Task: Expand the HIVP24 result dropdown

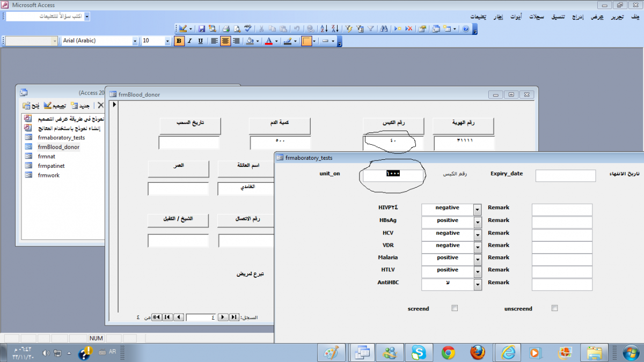Action: point(478,209)
